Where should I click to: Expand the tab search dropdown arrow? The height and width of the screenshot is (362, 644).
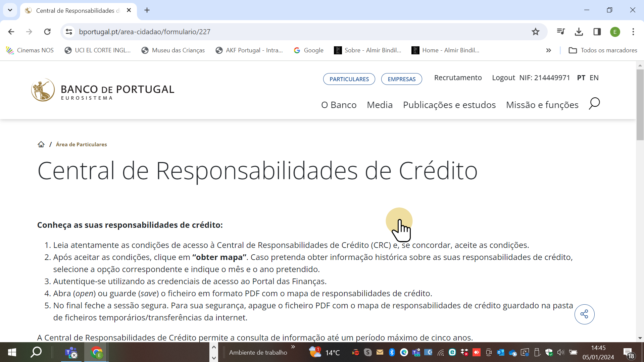[10, 10]
